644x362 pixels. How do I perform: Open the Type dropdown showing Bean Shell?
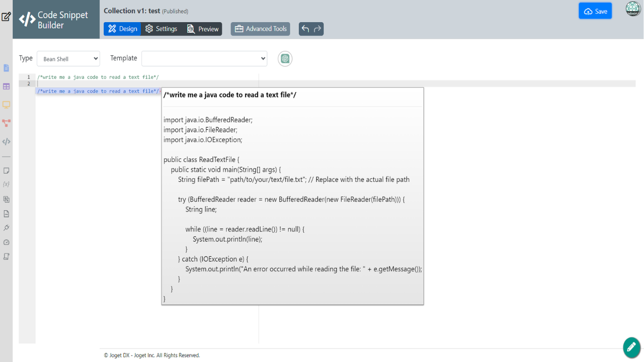point(68,59)
